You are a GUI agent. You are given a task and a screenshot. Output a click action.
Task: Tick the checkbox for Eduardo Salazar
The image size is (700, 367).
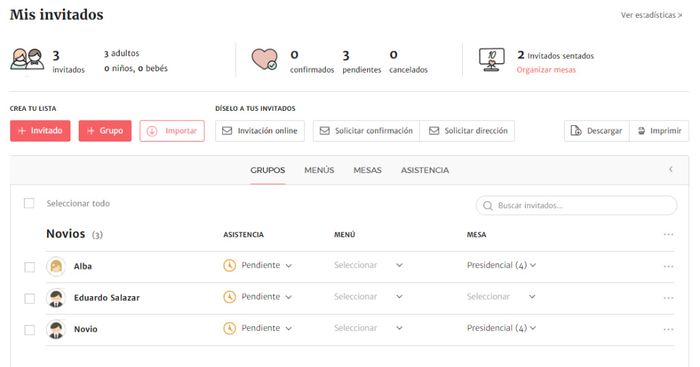pos(29,298)
